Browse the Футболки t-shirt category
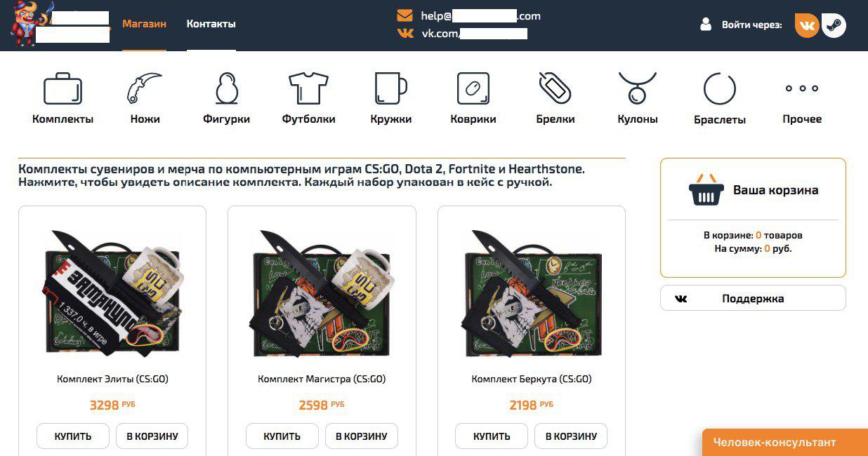 [308, 99]
